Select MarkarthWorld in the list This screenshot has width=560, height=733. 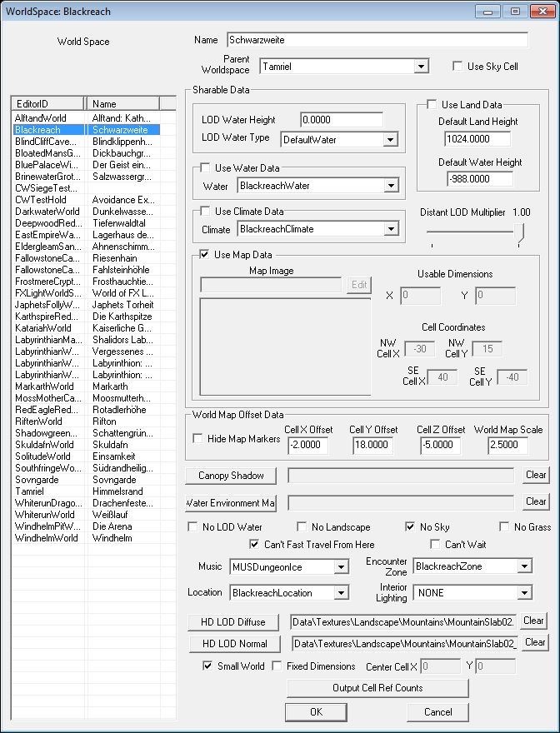pyautogui.click(x=44, y=386)
